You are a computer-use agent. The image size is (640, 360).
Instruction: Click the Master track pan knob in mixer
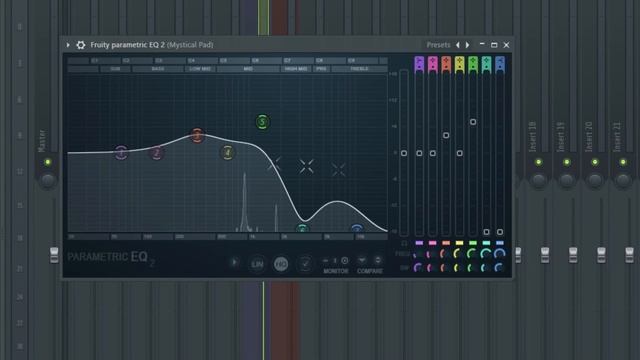coord(48,180)
